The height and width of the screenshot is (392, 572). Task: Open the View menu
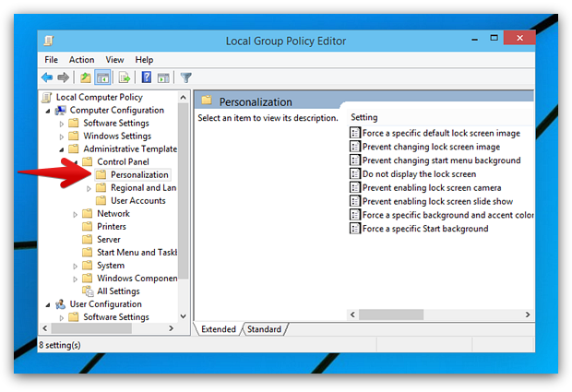(114, 60)
